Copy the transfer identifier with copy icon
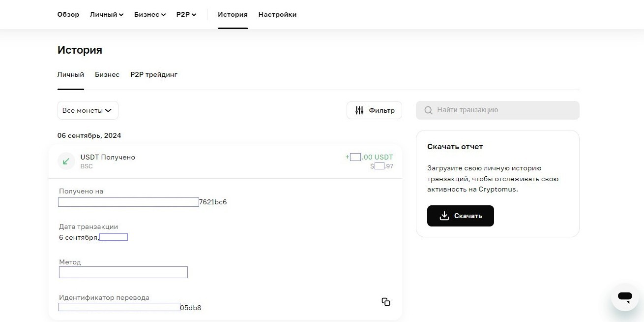The height and width of the screenshot is (322, 644). tap(386, 302)
